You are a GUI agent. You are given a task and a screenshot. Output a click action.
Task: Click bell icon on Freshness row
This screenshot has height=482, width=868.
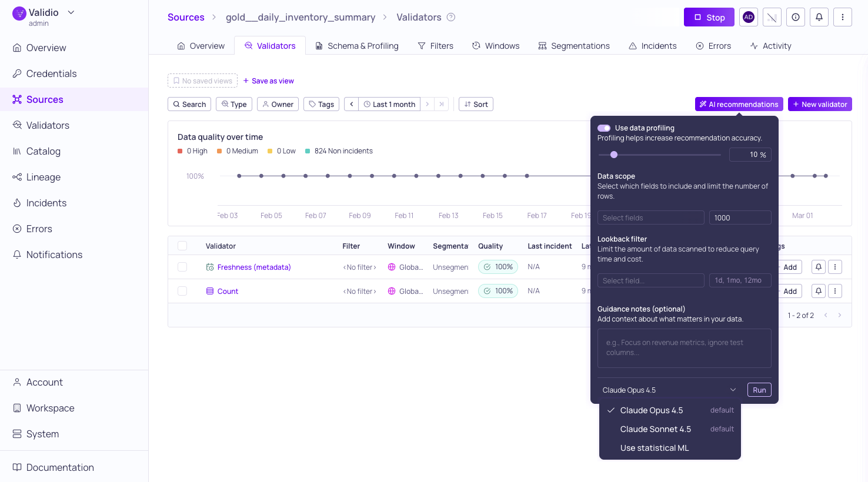coord(818,267)
